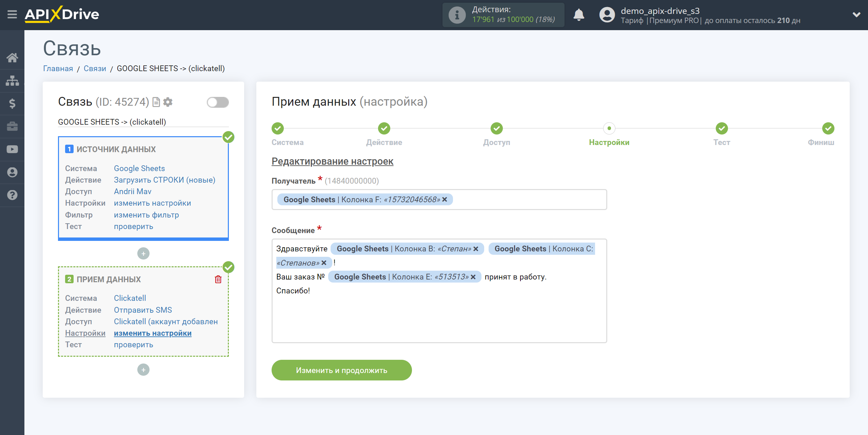Viewport: 868px width, 435px height.
Task: Click the ИСТОЧНИК ДАННЫХ block header
Action: pyautogui.click(x=116, y=149)
